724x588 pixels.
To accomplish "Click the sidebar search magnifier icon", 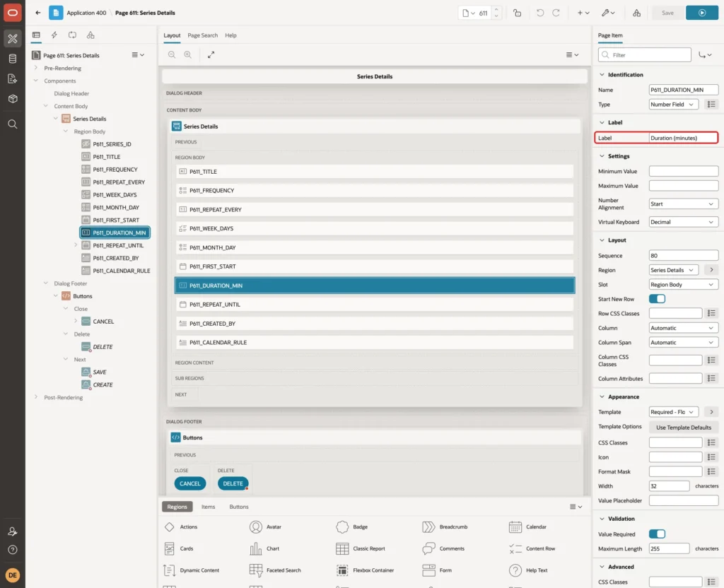I will click(x=13, y=124).
